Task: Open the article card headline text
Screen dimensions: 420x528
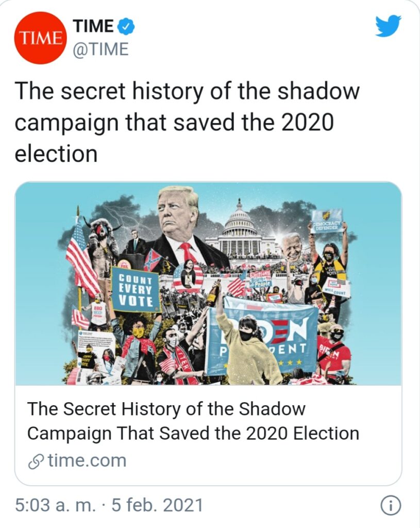Action: (193, 421)
